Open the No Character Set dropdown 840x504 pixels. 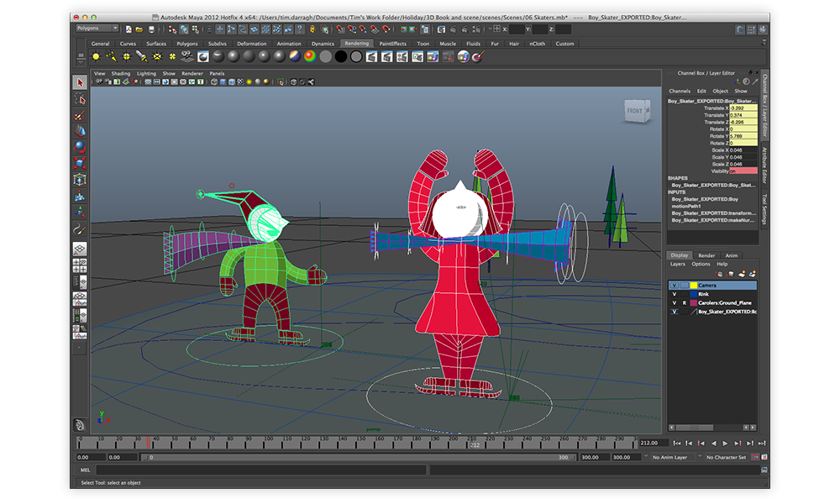pyautogui.click(x=725, y=458)
